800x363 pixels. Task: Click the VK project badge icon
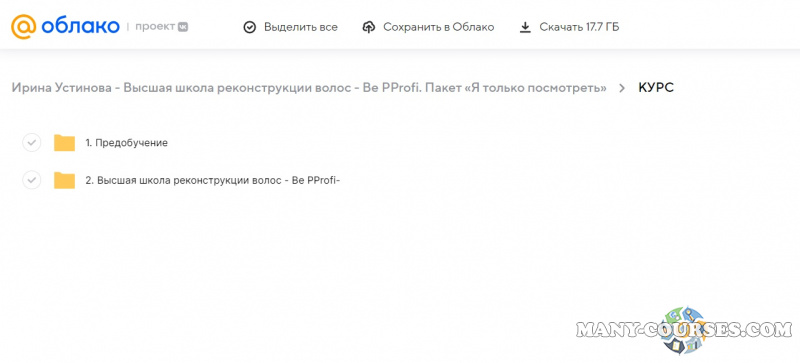[x=183, y=27]
